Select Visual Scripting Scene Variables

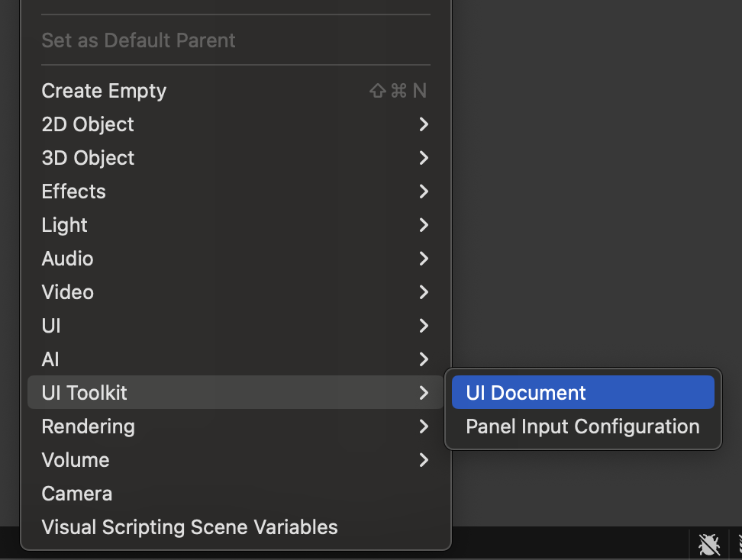(x=189, y=527)
